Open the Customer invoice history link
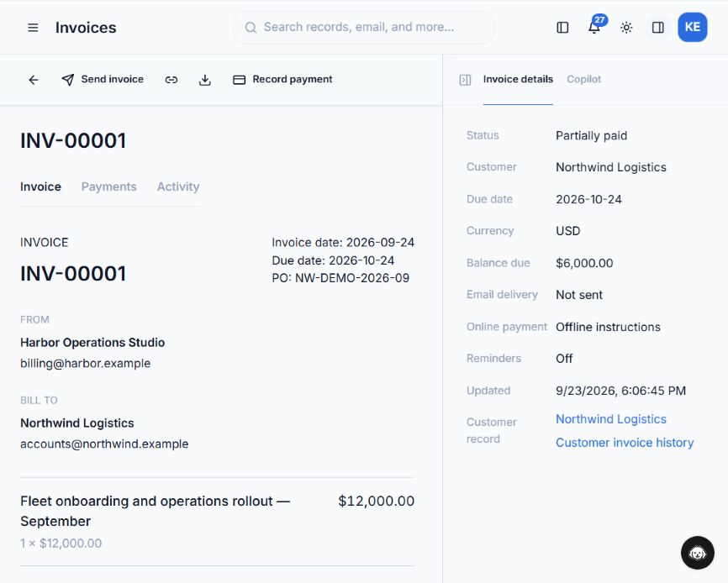728x583 pixels. [625, 443]
